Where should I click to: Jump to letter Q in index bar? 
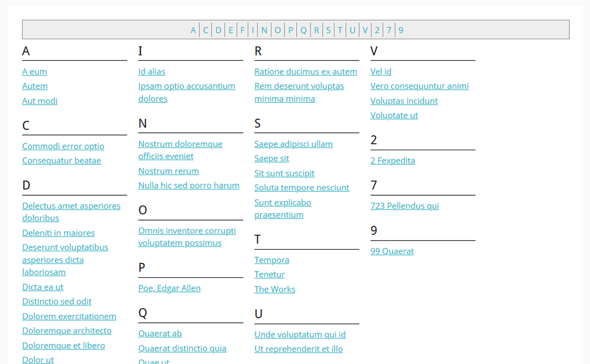[x=303, y=30]
